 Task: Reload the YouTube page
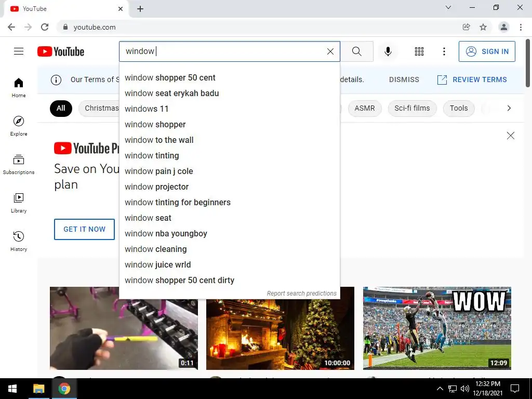click(x=45, y=27)
